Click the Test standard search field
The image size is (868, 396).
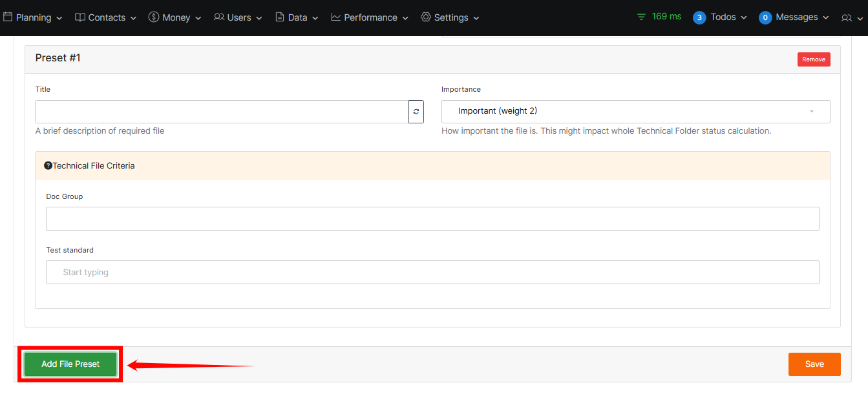(432, 273)
